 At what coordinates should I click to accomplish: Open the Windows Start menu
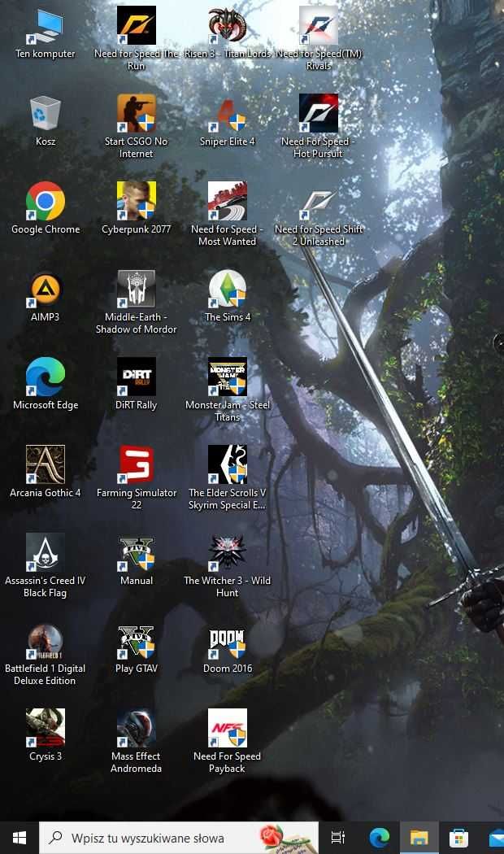[20, 838]
